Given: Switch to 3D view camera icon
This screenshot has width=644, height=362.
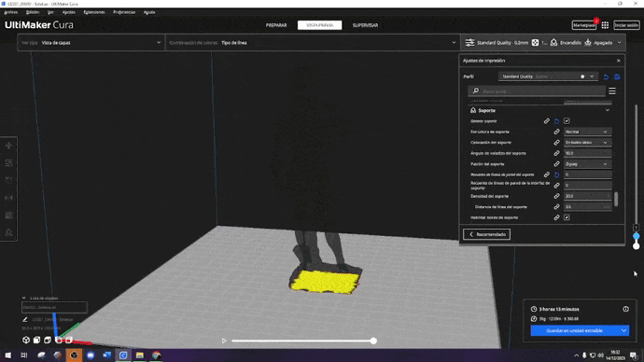Looking at the screenshot, I should click(x=26, y=340).
